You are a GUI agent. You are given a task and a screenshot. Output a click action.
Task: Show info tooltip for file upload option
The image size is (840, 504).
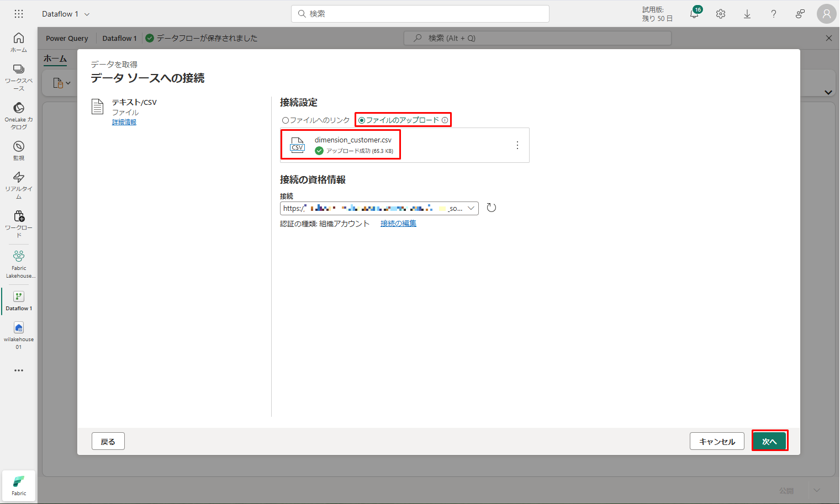[x=445, y=120]
